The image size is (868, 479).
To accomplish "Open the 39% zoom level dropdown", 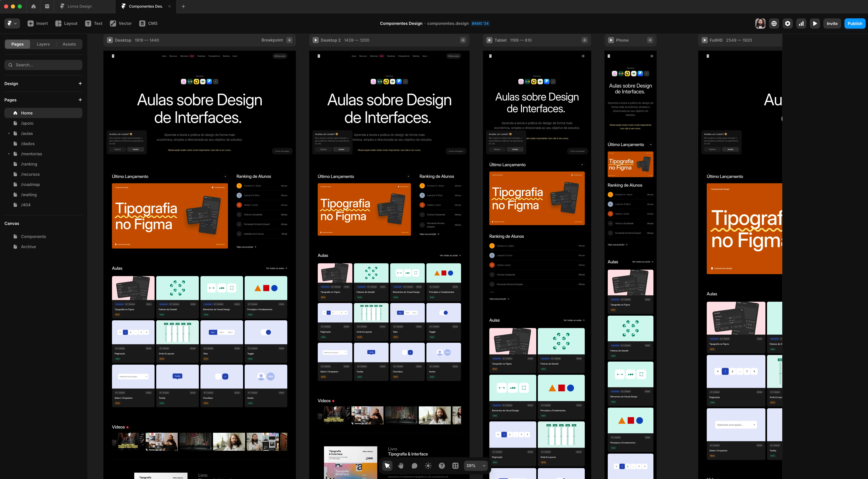I will coord(476,466).
